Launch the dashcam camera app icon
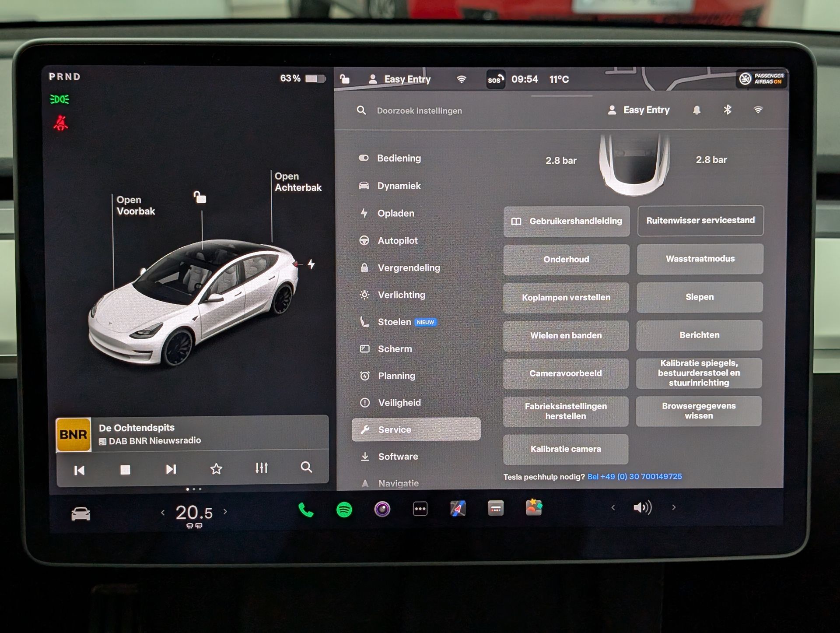 (x=382, y=509)
